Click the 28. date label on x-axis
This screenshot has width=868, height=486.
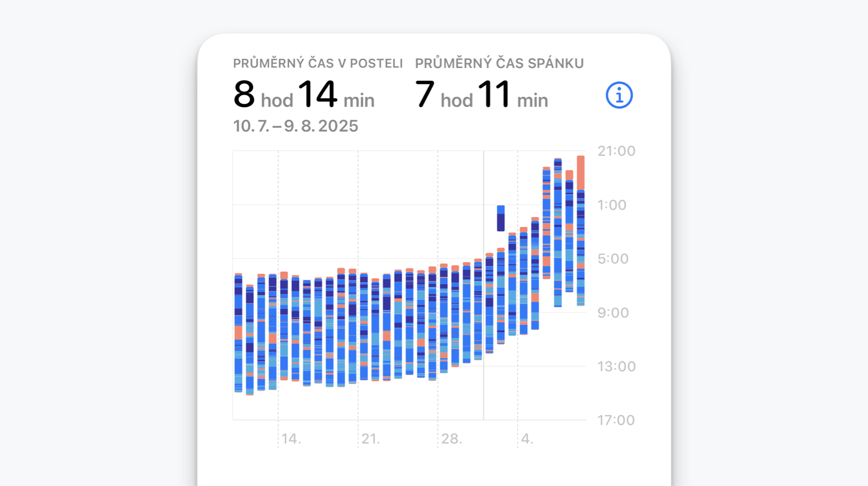pos(451,439)
